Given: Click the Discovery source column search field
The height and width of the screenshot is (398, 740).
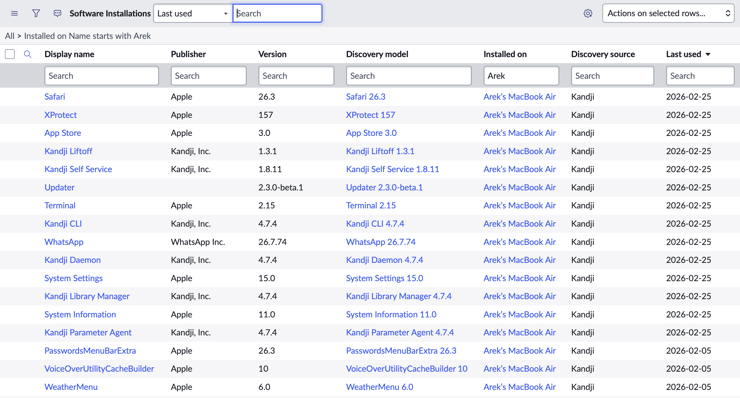Looking at the screenshot, I should coord(612,76).
